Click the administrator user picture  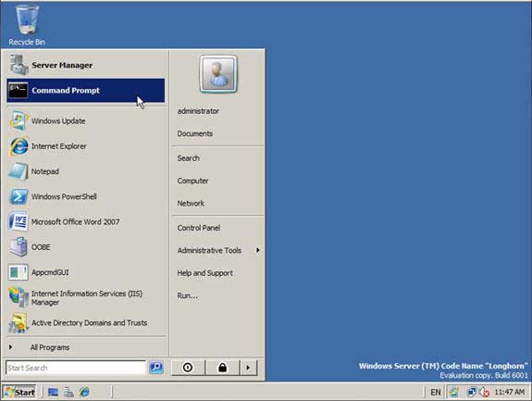point(218,74)
